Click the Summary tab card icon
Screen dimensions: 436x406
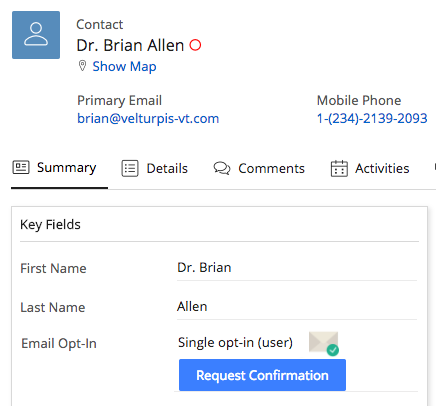[21, 167]
